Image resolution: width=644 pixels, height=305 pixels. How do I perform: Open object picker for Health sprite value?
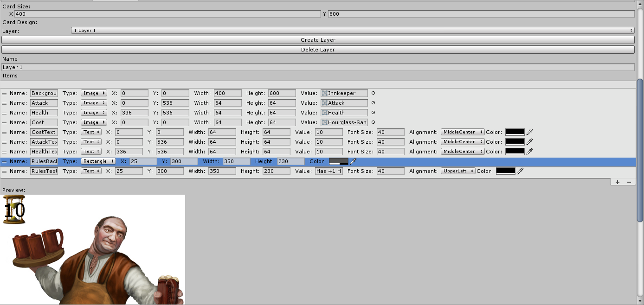pyautogui.click(x=373, y=113)
